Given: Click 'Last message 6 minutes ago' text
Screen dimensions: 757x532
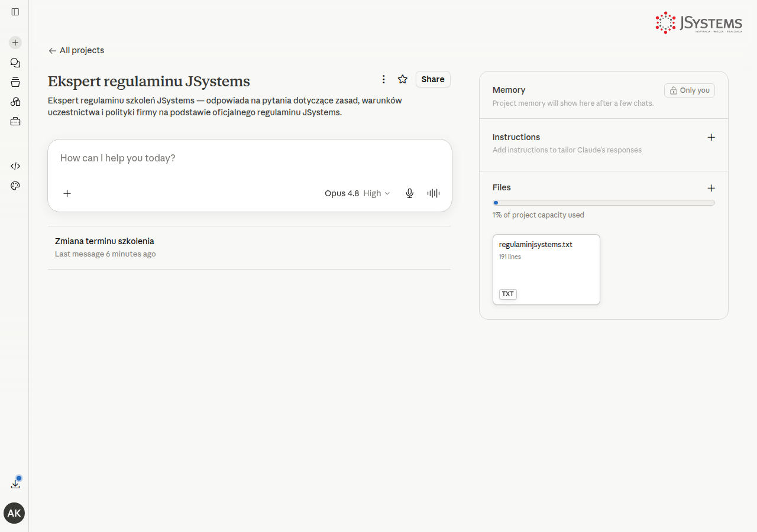Looking at the screenshot, I should point(105,254).
